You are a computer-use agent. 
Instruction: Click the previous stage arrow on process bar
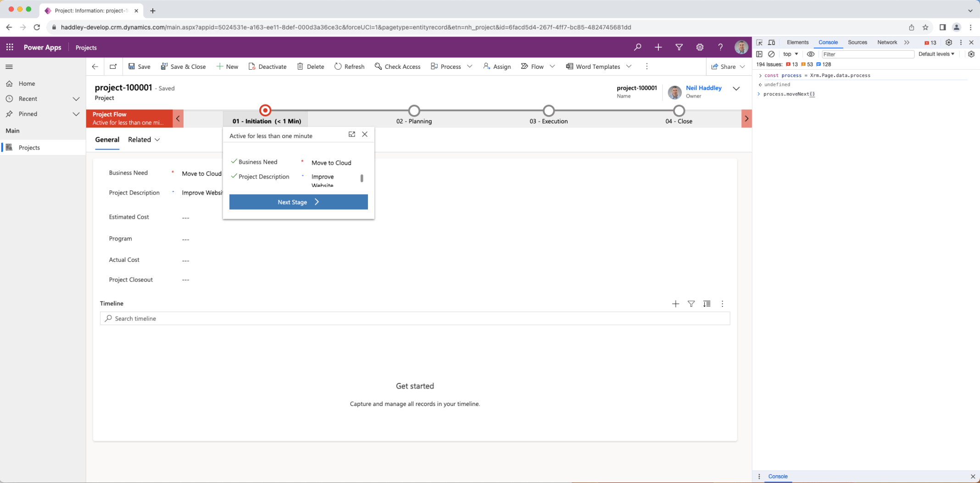click(x=178, y=119)
